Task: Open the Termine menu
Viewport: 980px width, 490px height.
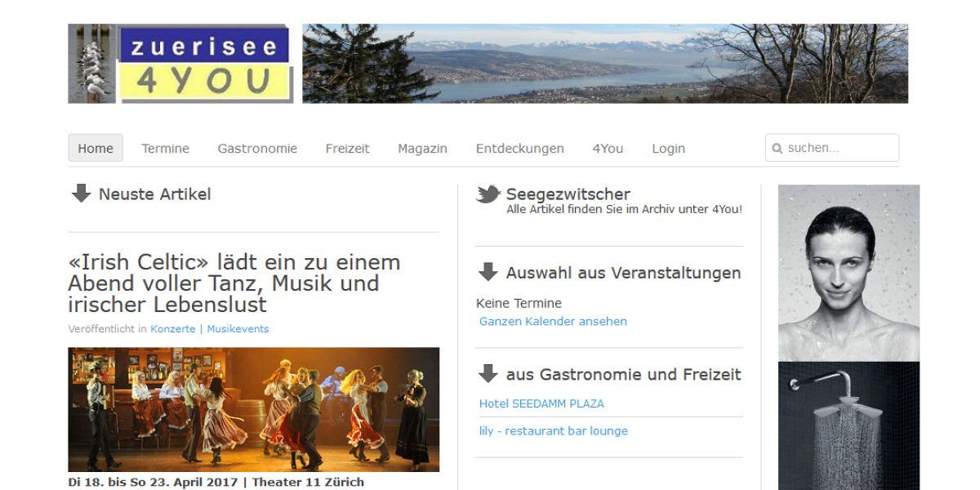Action: pos(165,149)
